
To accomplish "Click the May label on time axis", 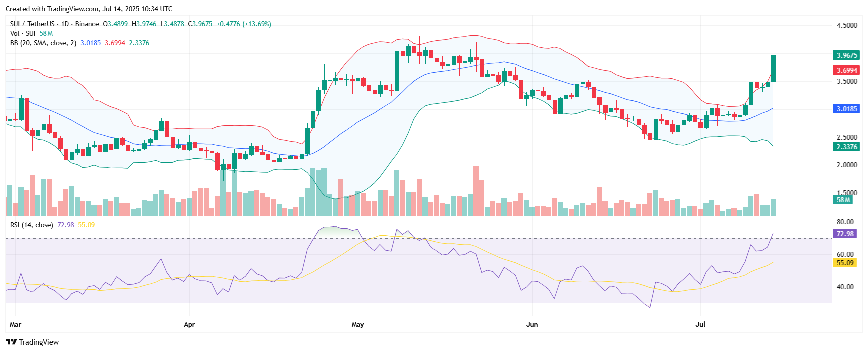I will point(358,324).
